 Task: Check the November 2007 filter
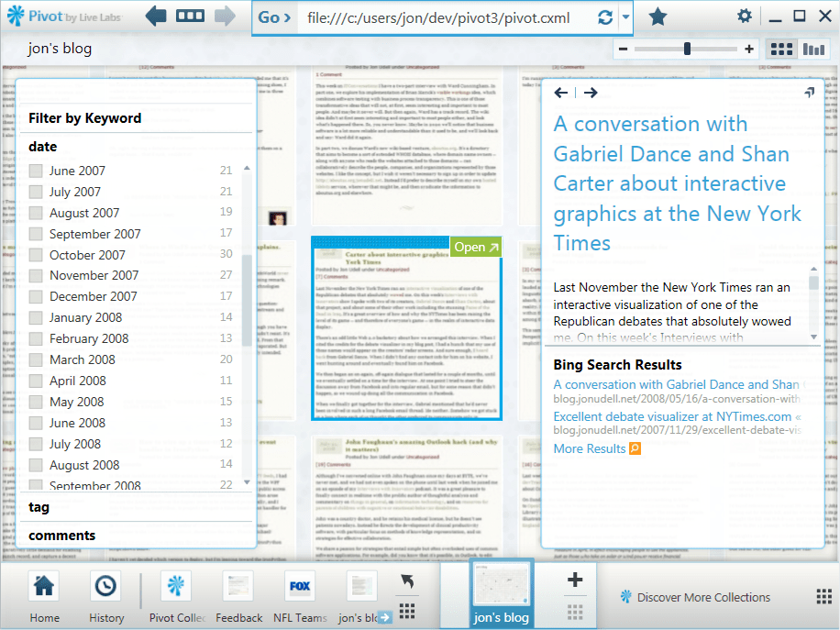pyautogui.click(x=36, y=275)
